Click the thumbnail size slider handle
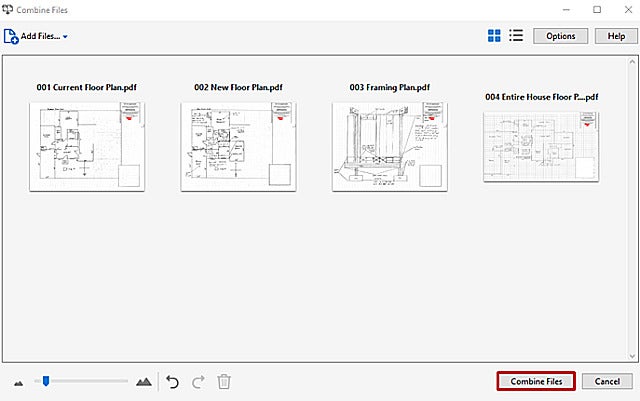This screenshot has width=640, height=401. 46,381
